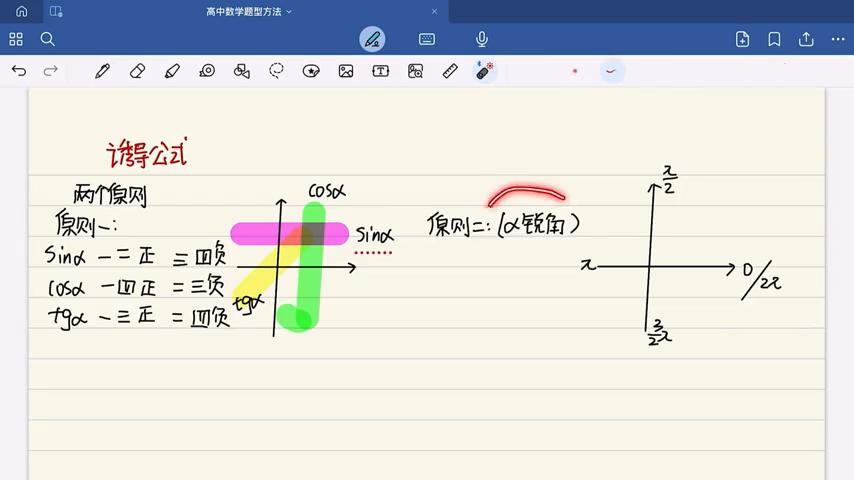Undo the last stroke

tap(19, 71)
